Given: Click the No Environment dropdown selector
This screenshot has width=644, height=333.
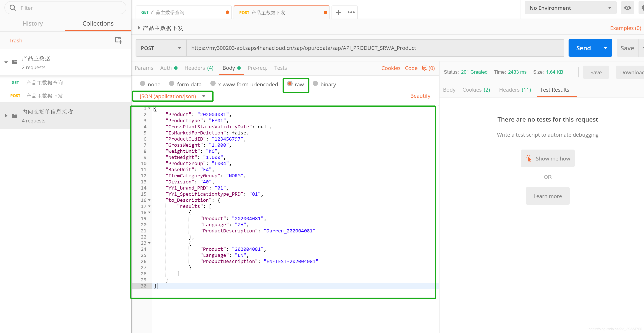Looking at the screenshot, I should click(x=569, y=8).
